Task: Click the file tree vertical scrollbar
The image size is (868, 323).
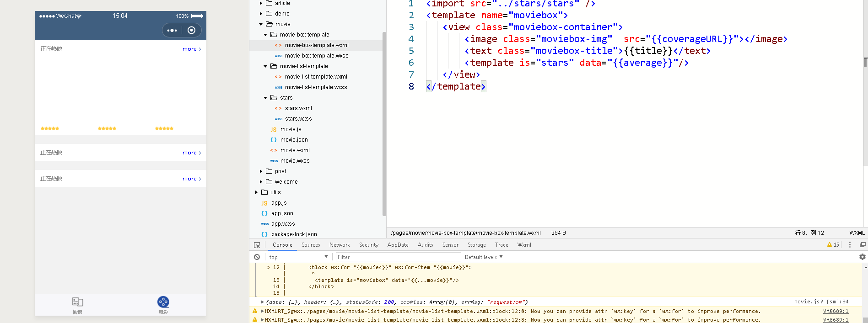Action: click(384, 123)
